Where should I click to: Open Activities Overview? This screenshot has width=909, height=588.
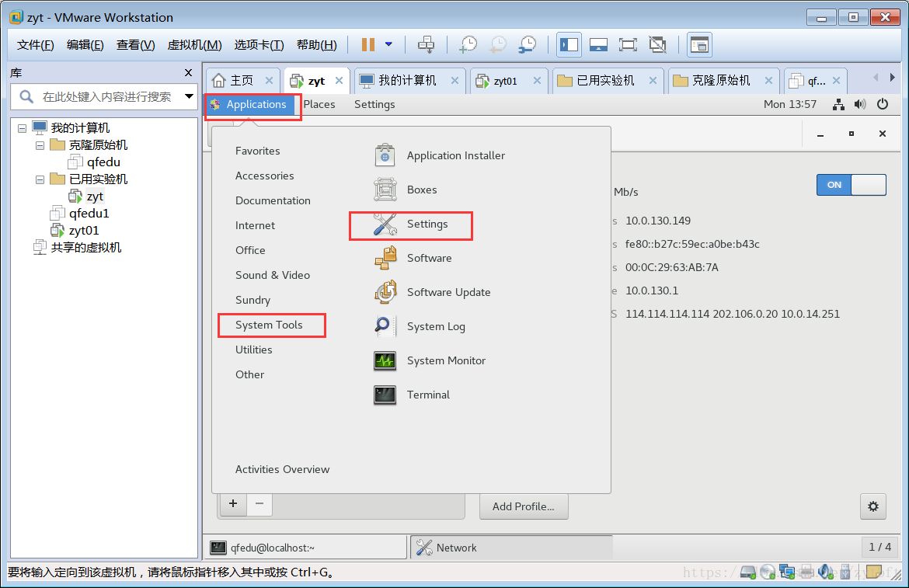coord(282,469)
